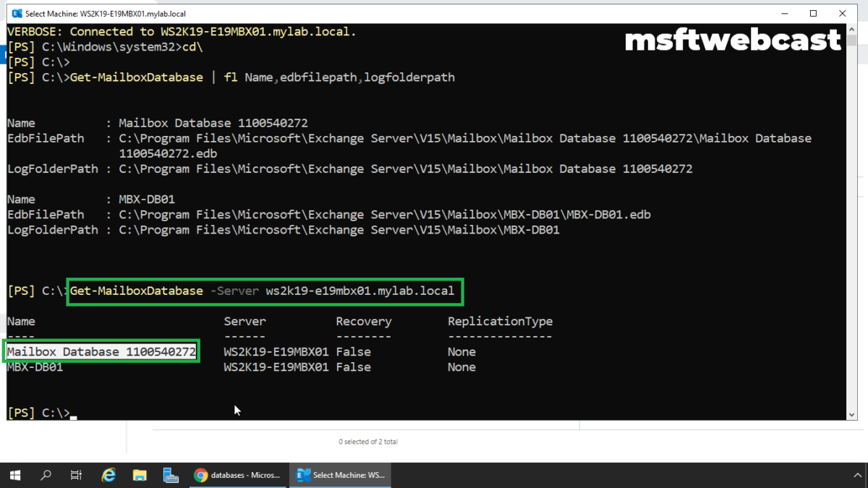
Task: Open Windows Search from the taskbar
Action: [45, 475]
